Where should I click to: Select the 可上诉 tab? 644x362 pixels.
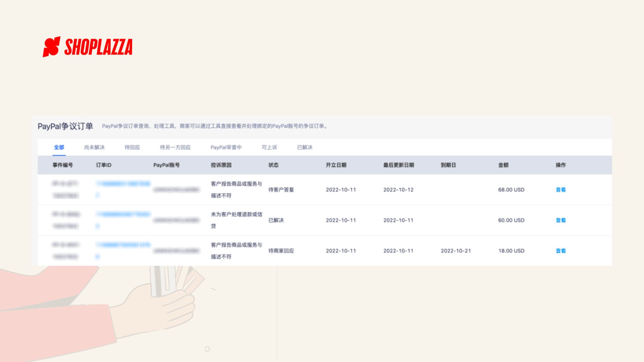pos(269,147)
